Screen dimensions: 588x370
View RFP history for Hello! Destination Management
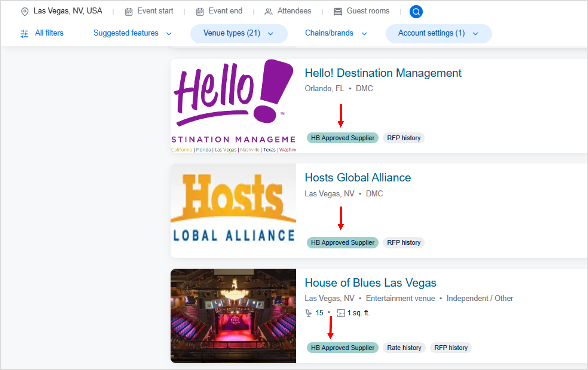pyautogui.click(x=403, y=138)
